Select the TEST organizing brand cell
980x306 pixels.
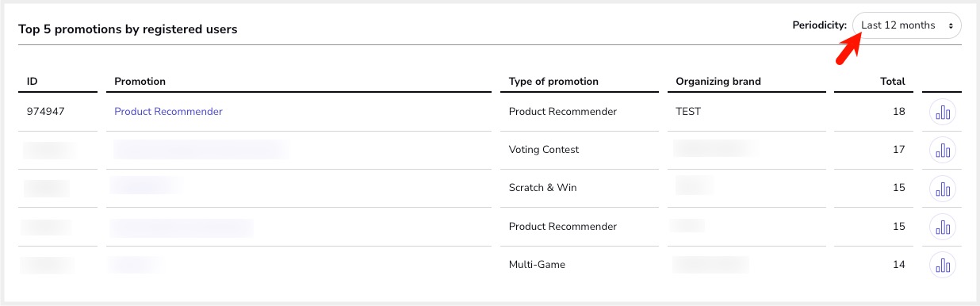pos(688,112)
